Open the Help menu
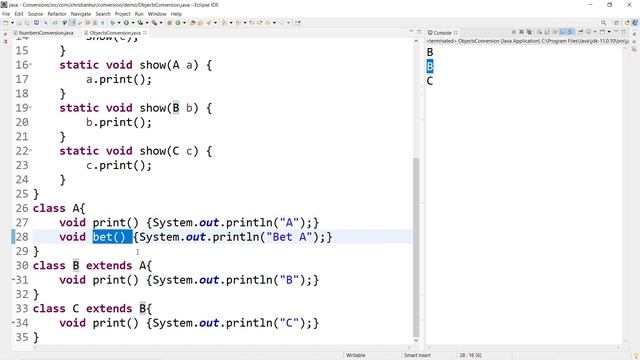The width and height of the screenshot is (640, 360). 176,14
